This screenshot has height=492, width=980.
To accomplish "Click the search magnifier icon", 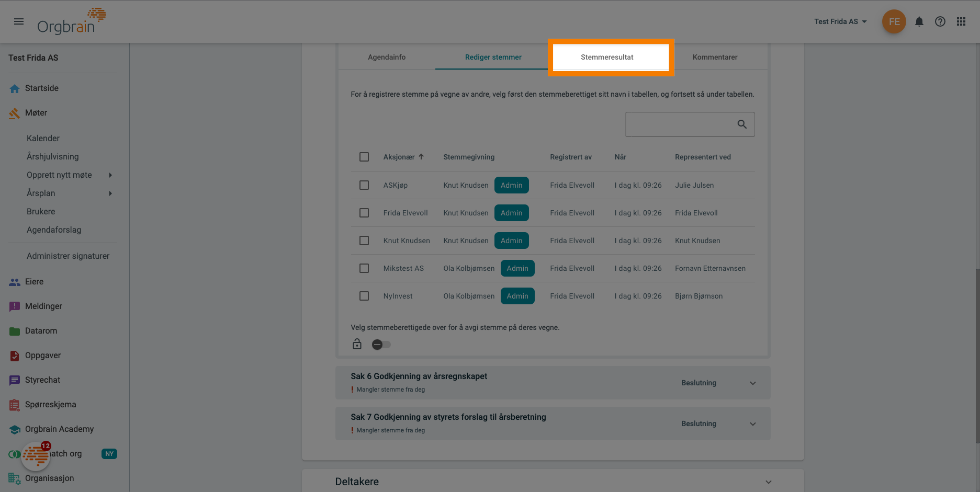I will click(x=741, y=124).
